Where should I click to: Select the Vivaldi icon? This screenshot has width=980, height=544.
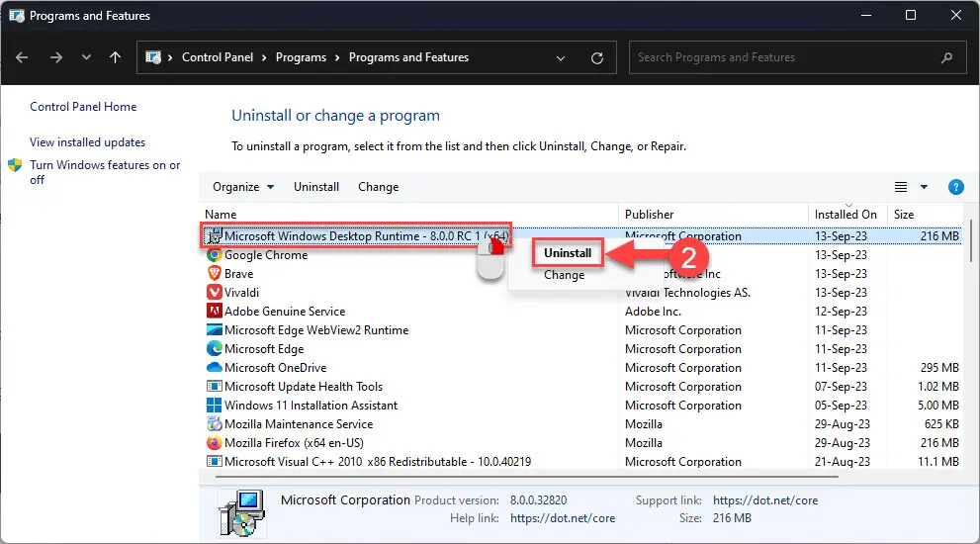(215, 293)
